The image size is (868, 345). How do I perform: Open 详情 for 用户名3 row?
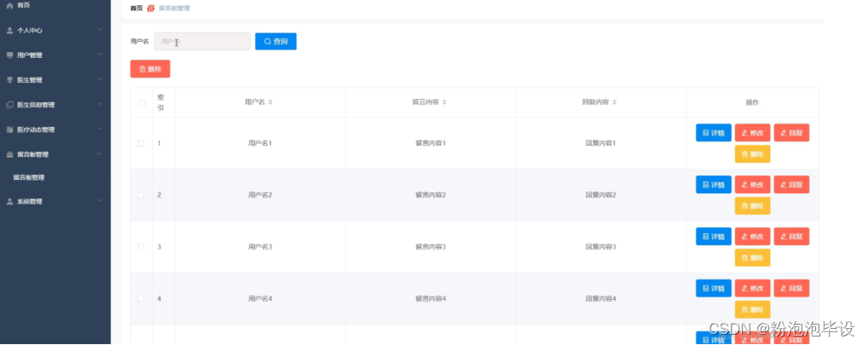click(714, 237)
